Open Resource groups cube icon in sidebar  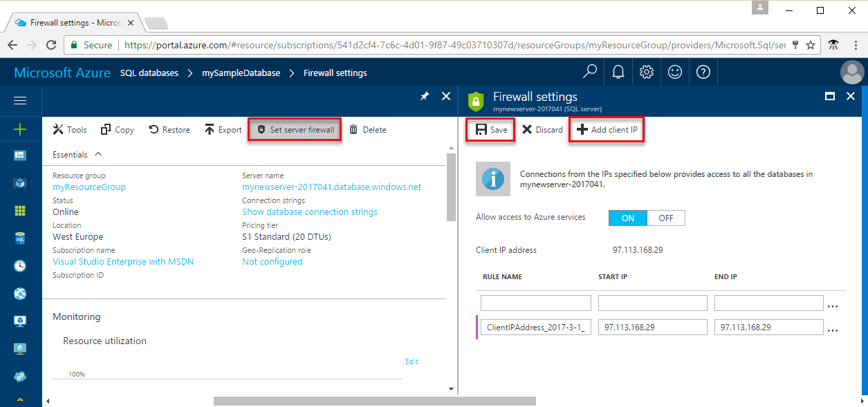[20, 183]
